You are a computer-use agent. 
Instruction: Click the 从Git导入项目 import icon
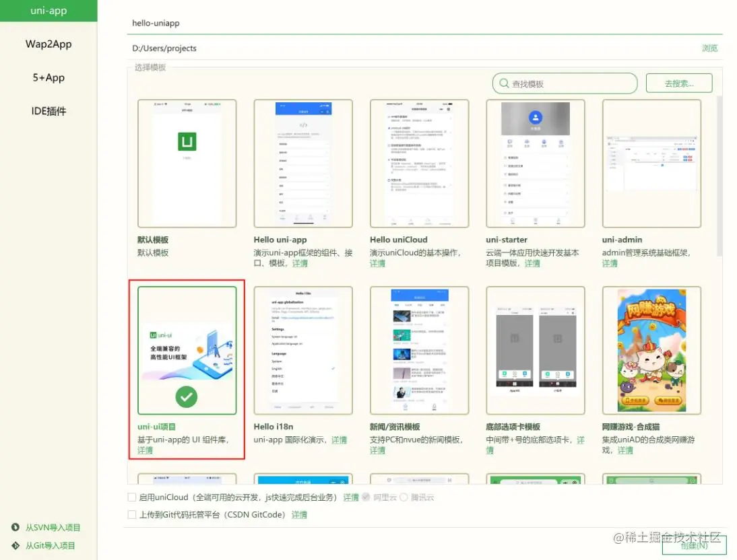point(15,545)
